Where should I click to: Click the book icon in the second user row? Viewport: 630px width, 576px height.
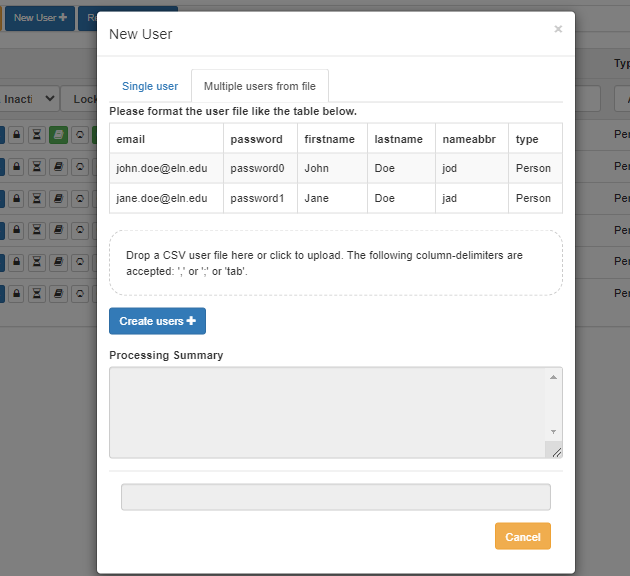click(x=58, y=167)
